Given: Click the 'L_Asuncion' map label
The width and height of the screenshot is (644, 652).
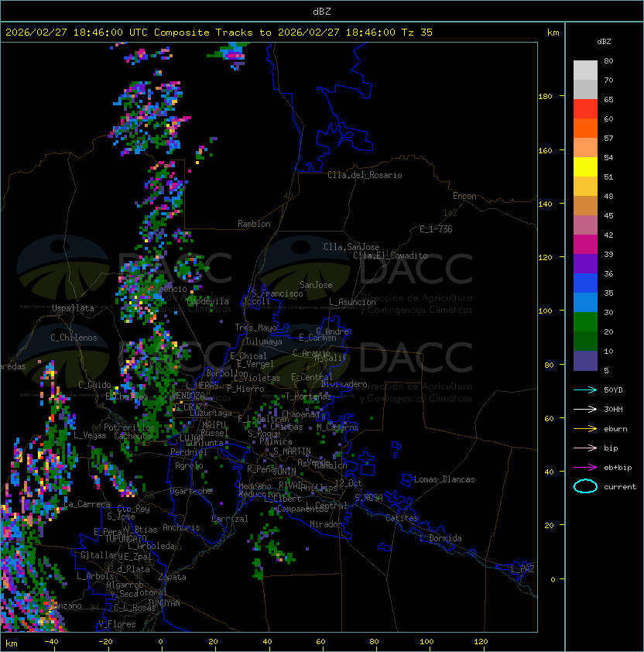Looking at the screenshot, I should click(352, 302).
